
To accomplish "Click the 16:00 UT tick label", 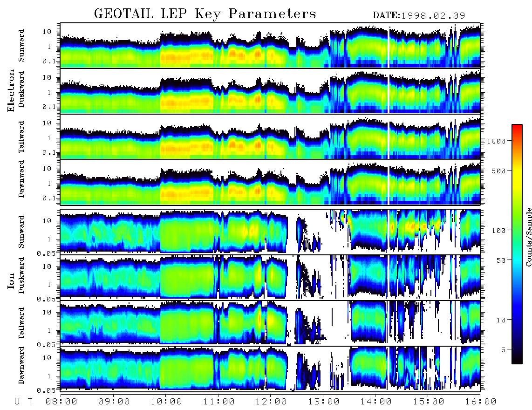I will (x=481, y=402).
